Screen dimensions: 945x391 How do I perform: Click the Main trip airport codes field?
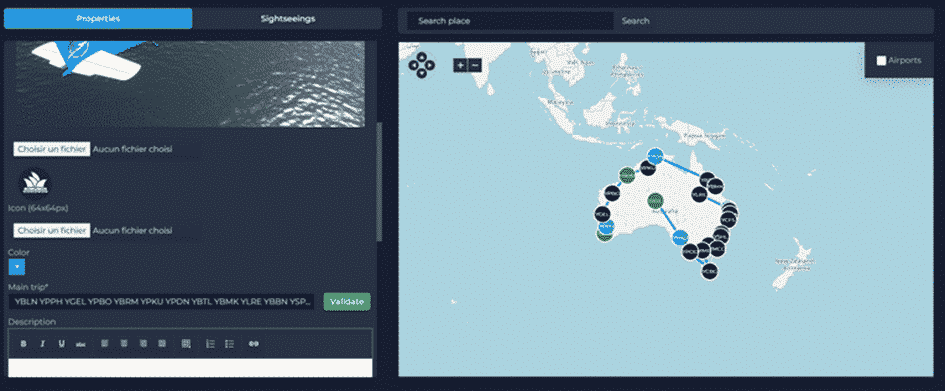coord(162,301)
